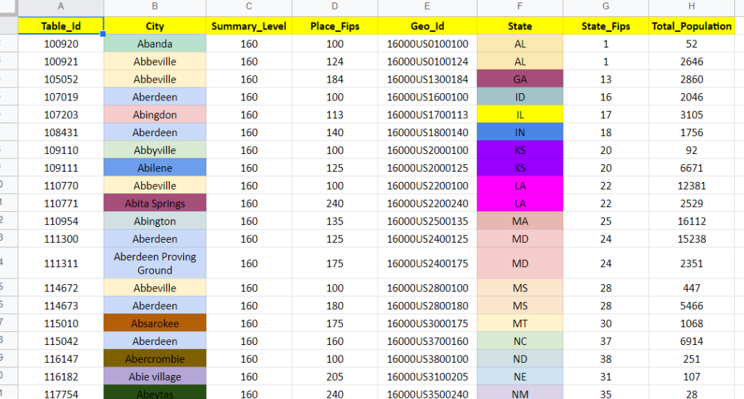Select Geo_Id 16000US3800100 cell
The image size is (744, 399).
coord(427,359)
